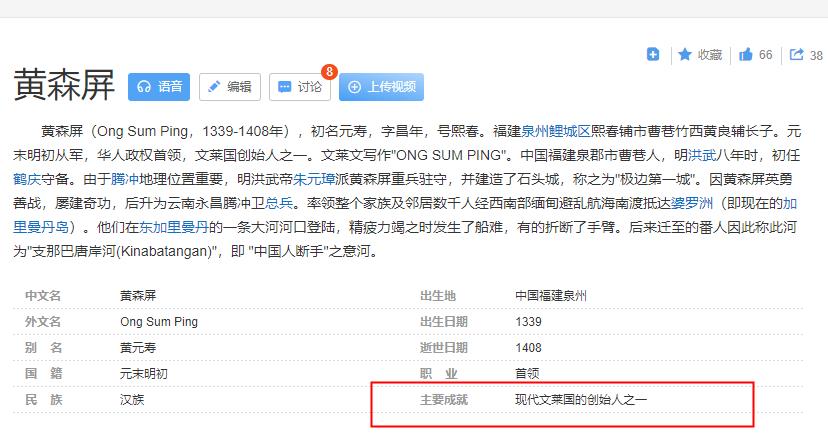Viewport: 828px width, 437px height.
Task: Click the 总兵 link
Action: (x=278, y=204)
